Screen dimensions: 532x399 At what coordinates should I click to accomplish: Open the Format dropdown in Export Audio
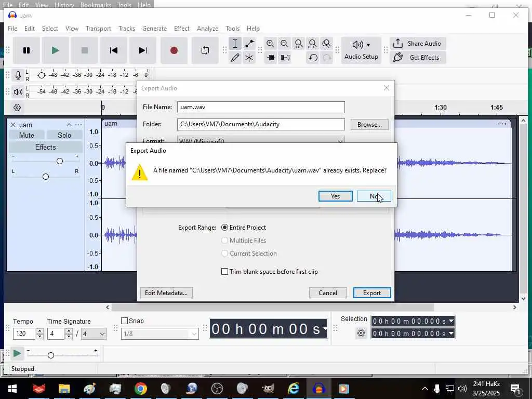coord(261,140)
